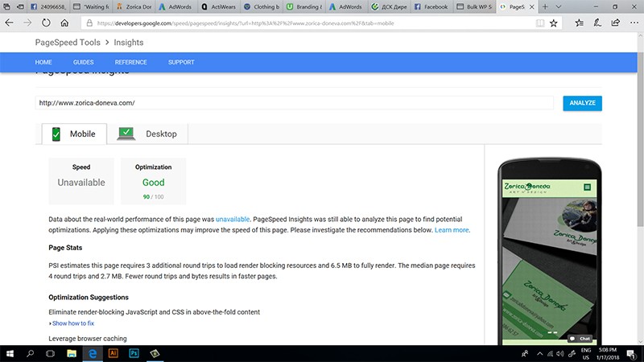Viewport: 644px width, 362px height.
Task: Close the PageSpeed tab
Action: click(531, 6)
